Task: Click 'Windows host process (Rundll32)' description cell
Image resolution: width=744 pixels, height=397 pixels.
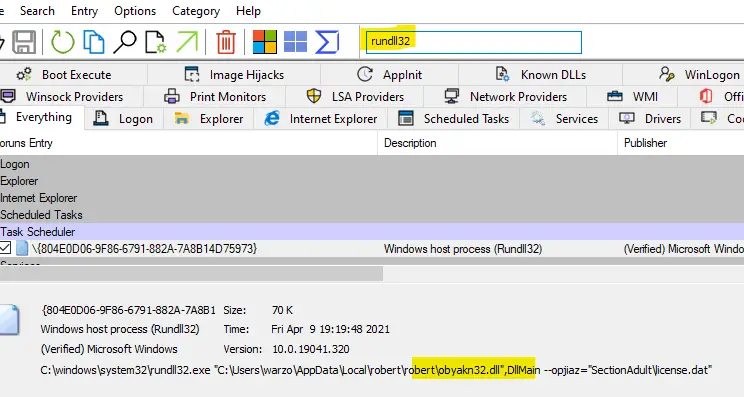Action: point(463,249)
